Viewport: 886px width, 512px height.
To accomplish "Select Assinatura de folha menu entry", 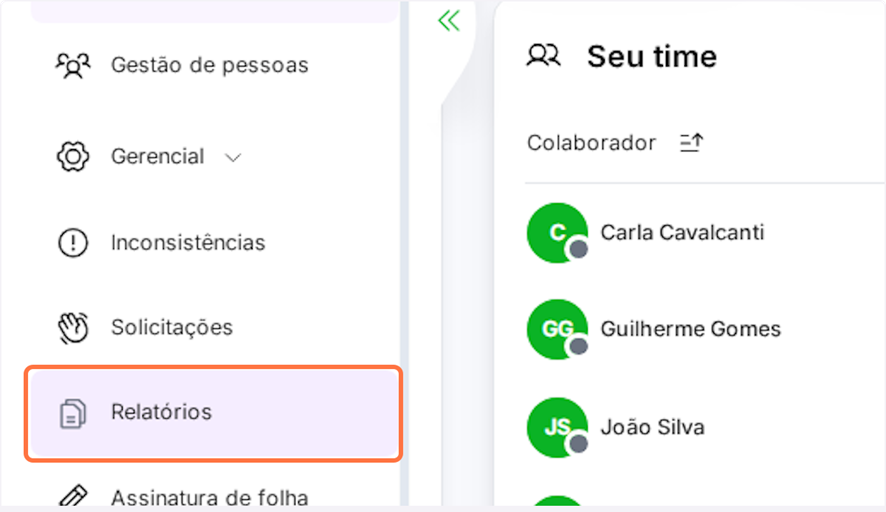I will [209, 497].
